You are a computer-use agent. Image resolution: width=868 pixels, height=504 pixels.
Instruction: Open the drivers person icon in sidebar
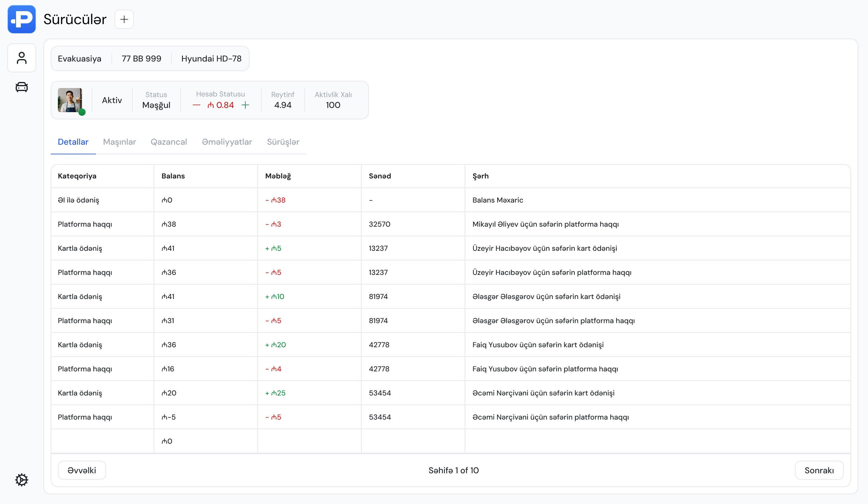pos(21,58)
